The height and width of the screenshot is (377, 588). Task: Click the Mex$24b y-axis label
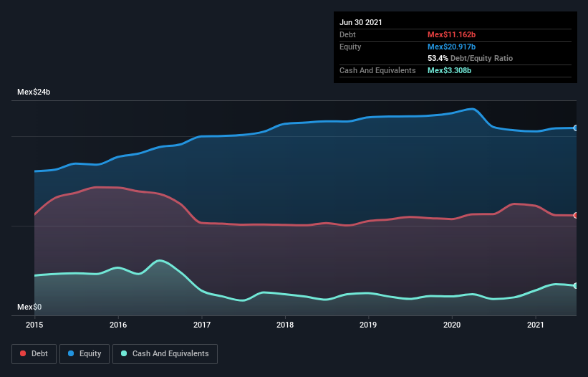[34, 92]
